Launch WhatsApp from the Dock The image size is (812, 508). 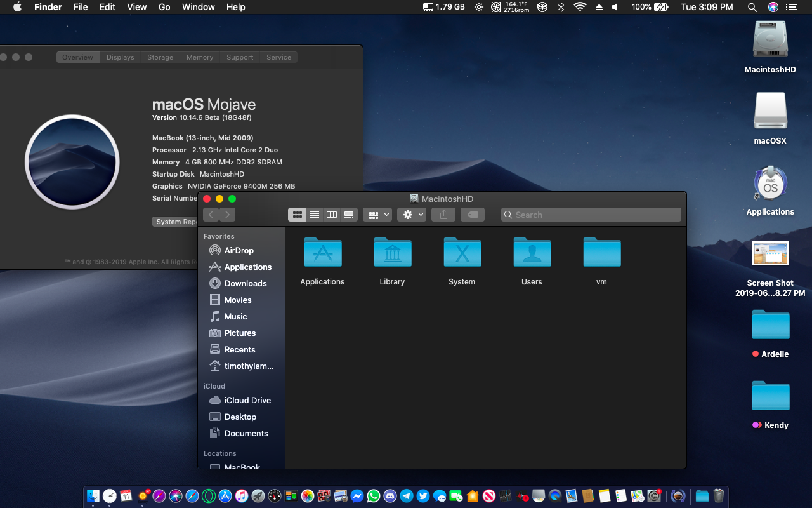[373, 496]
